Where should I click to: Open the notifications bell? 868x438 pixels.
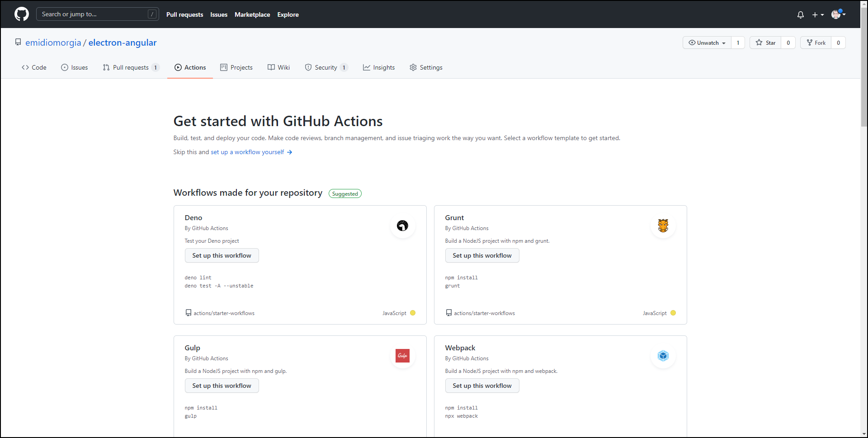pos(800,14)
